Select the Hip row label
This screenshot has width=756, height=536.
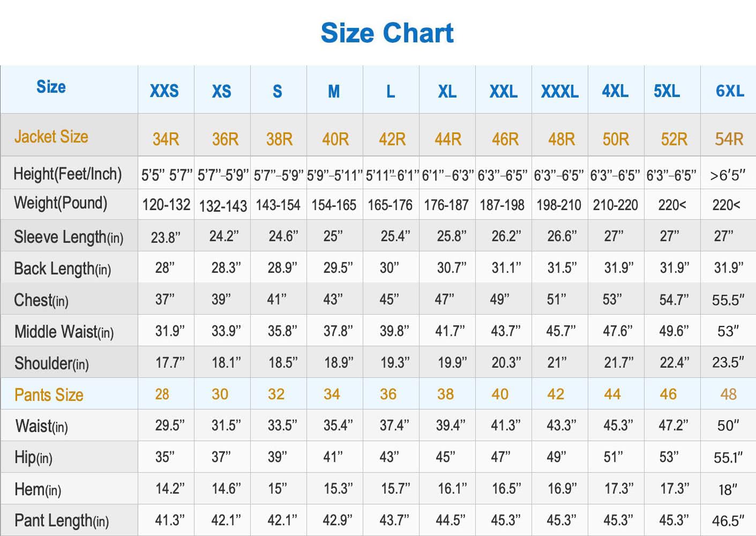[33, 457]
